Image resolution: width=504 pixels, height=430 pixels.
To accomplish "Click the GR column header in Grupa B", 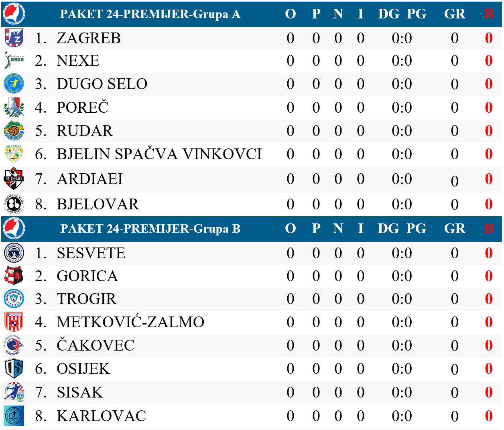I will [455, 229].
